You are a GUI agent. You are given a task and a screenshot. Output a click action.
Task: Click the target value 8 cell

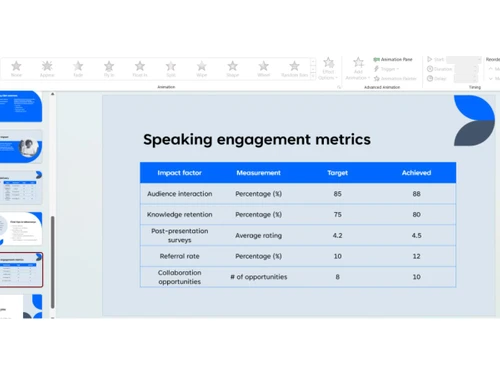coord(337,277)
